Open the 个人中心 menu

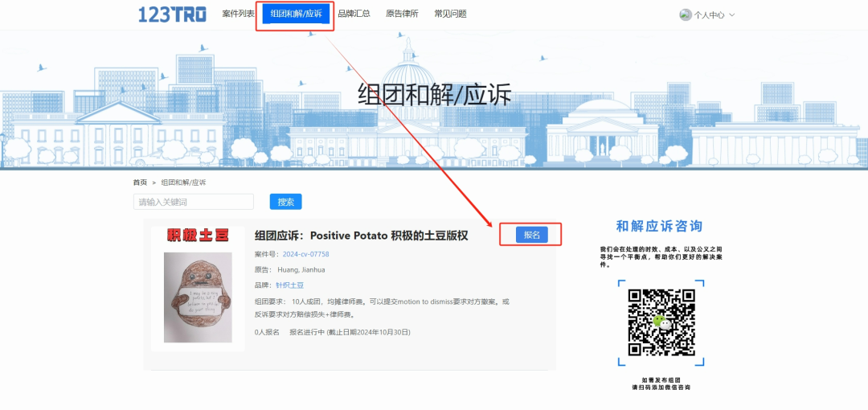(707, 15)
